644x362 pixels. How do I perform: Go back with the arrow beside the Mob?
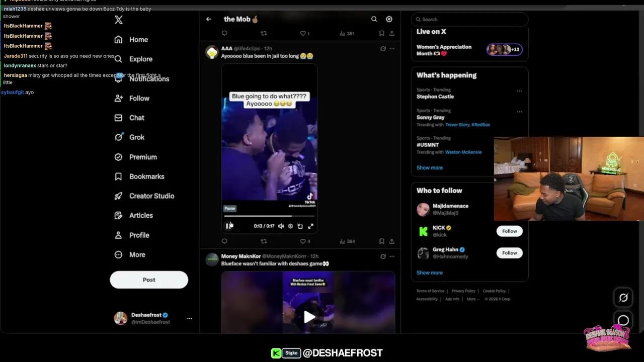coord(208,19)
